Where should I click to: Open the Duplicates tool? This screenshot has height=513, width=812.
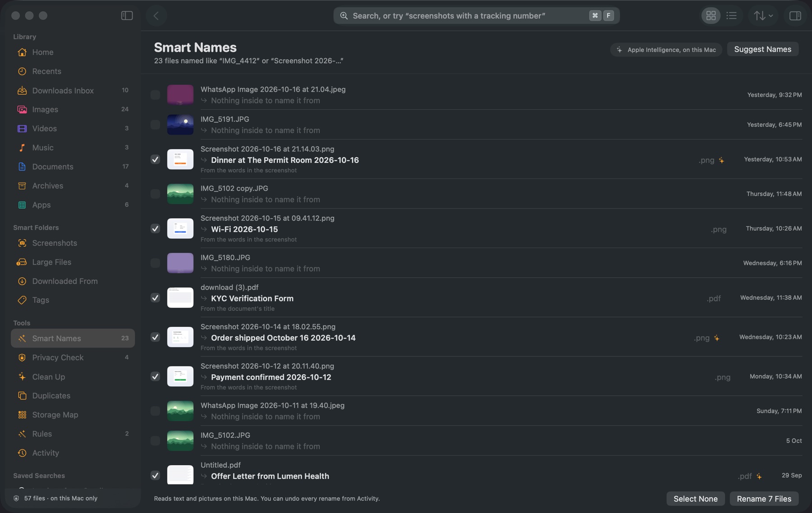pyautogui.click(x=73, y=396)
